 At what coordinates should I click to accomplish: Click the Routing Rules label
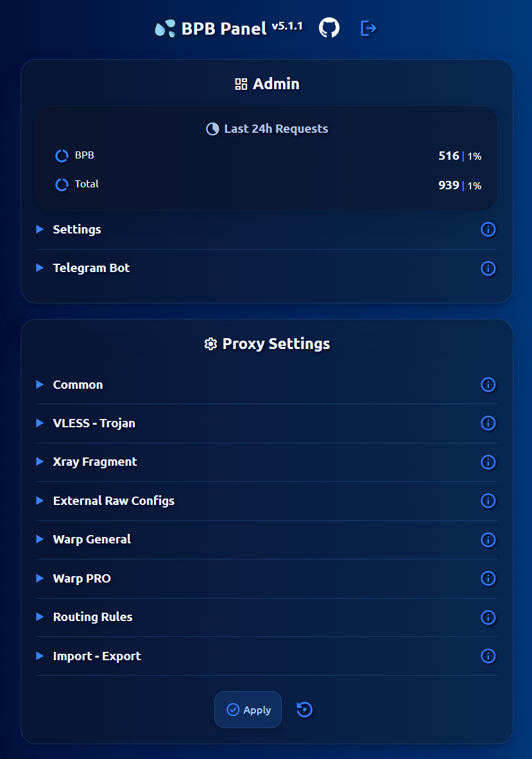[x=92, y=617]
